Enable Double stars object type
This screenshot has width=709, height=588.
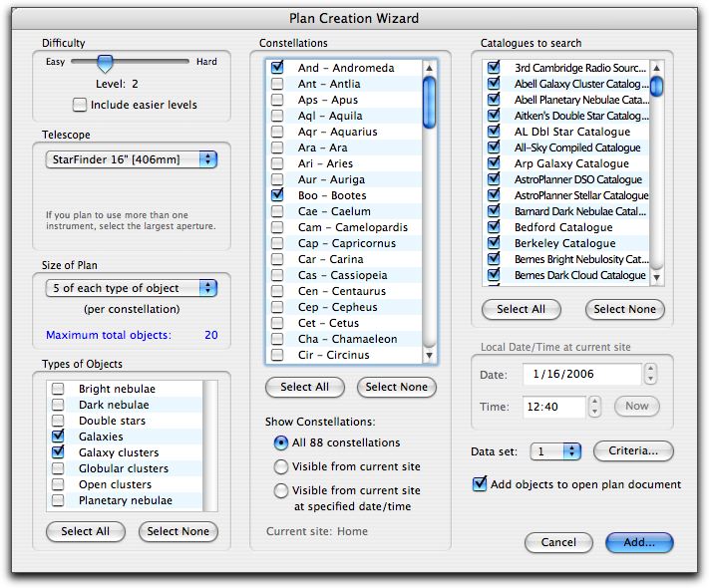[59, 421]
